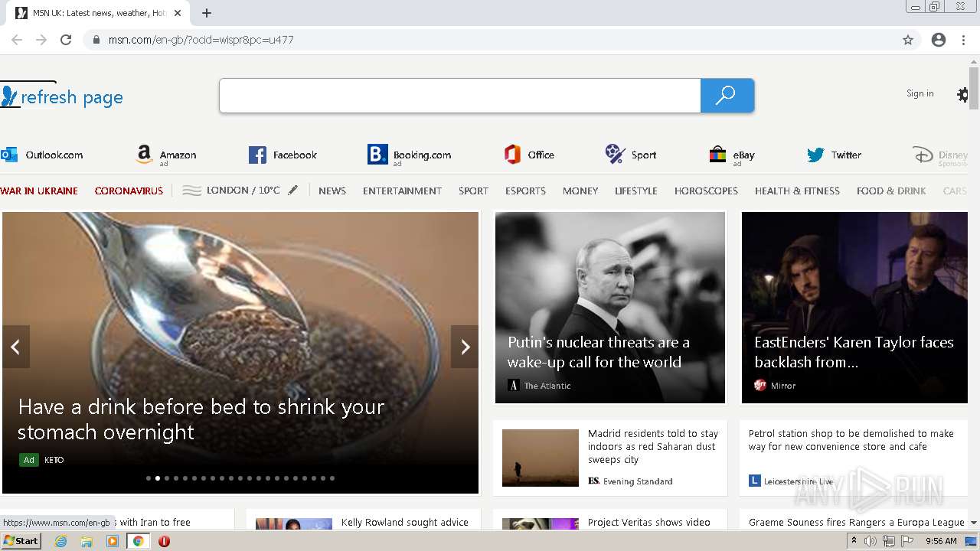
Task: Open the Disney shortcut
Action: click(x=941, y=156)
